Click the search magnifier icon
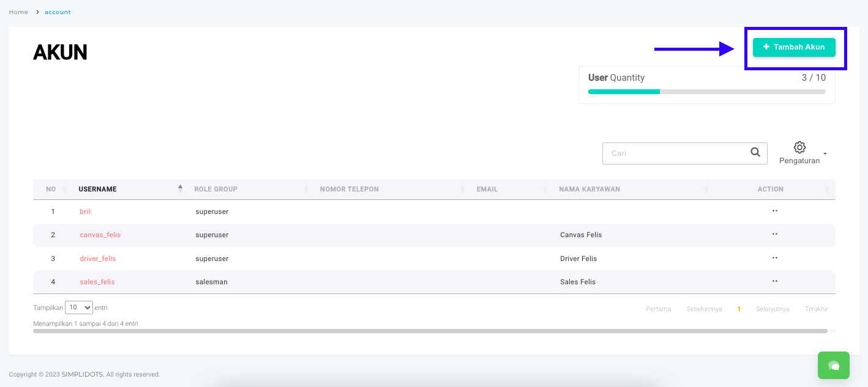The width and height of the screenshot is (868, 387). click(x=755, y=153)
